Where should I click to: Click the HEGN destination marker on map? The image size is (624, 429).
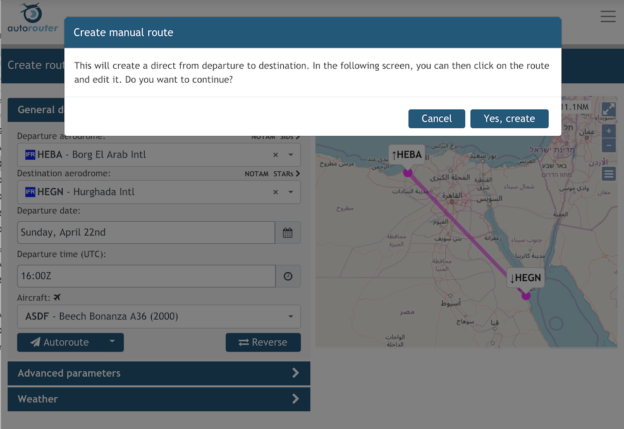click(526, 294)
